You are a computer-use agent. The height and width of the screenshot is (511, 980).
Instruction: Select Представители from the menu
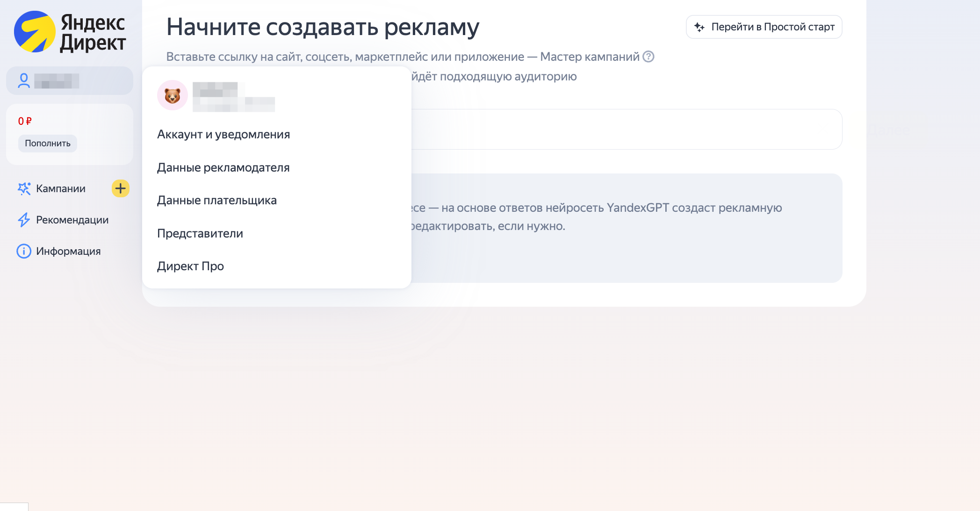200,233
